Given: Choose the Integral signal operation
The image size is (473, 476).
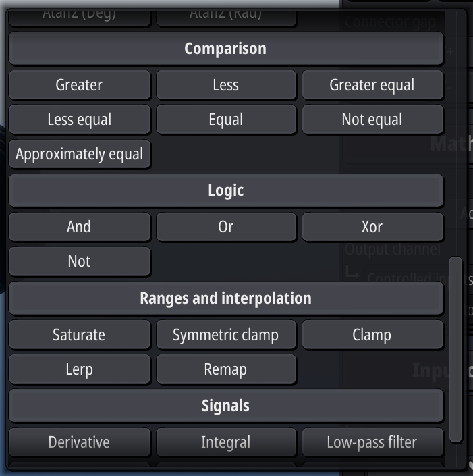Looking at the screenshot, I should point(226,442).
